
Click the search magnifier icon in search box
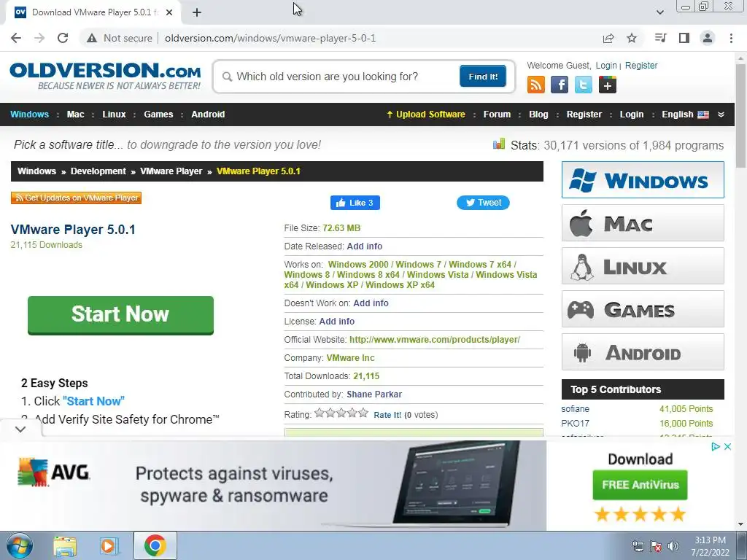pos(228,77)
